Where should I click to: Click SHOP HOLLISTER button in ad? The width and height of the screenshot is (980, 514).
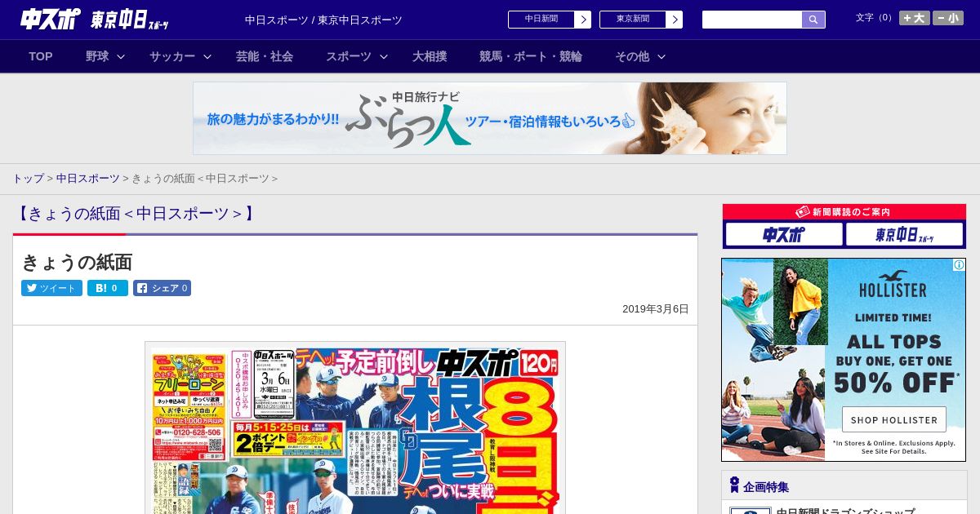[894, 419]
